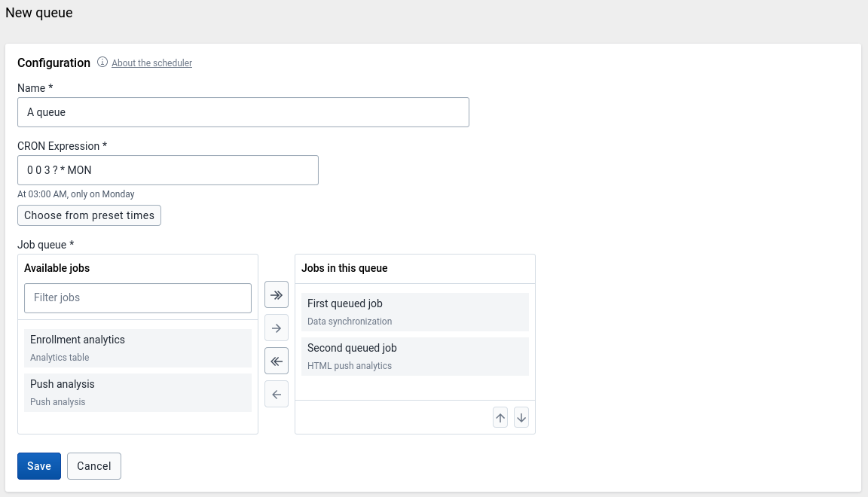Click the CRON Expression field
868x497 pixels.
tap(167, 169)
